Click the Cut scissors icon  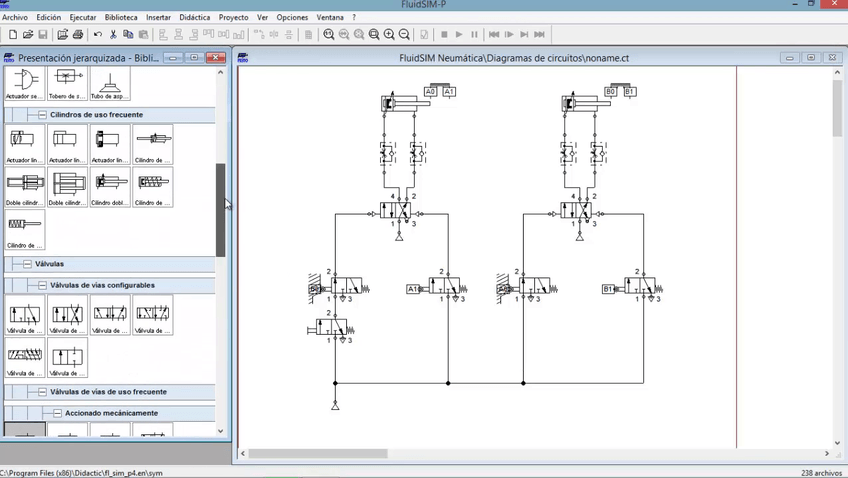pos(114,35)
